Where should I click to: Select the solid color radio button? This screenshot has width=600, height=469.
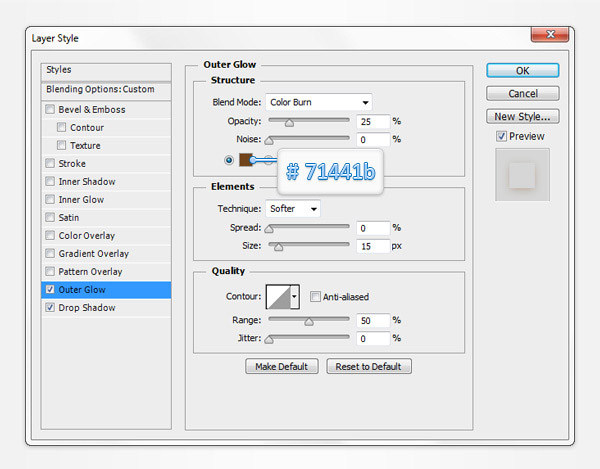click(x=229, y=159)
